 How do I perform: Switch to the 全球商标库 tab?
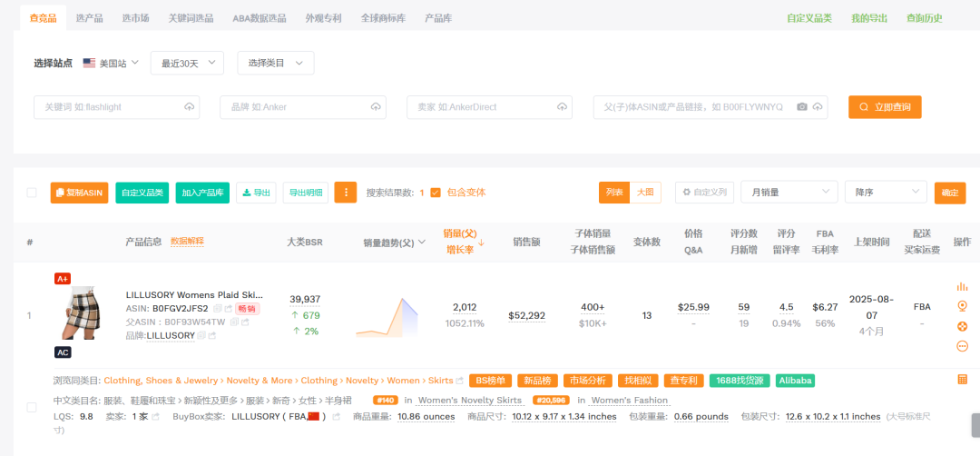click(x=383, y=18)
